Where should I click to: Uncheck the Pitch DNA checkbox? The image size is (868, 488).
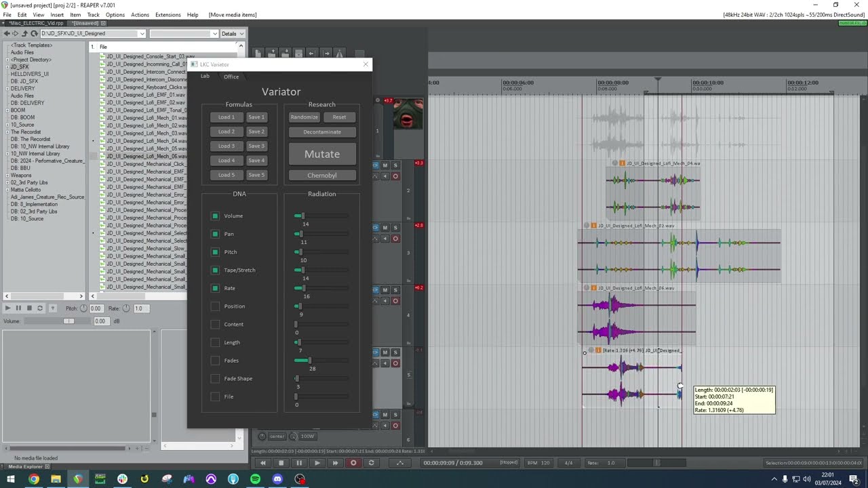pos(215,252)
